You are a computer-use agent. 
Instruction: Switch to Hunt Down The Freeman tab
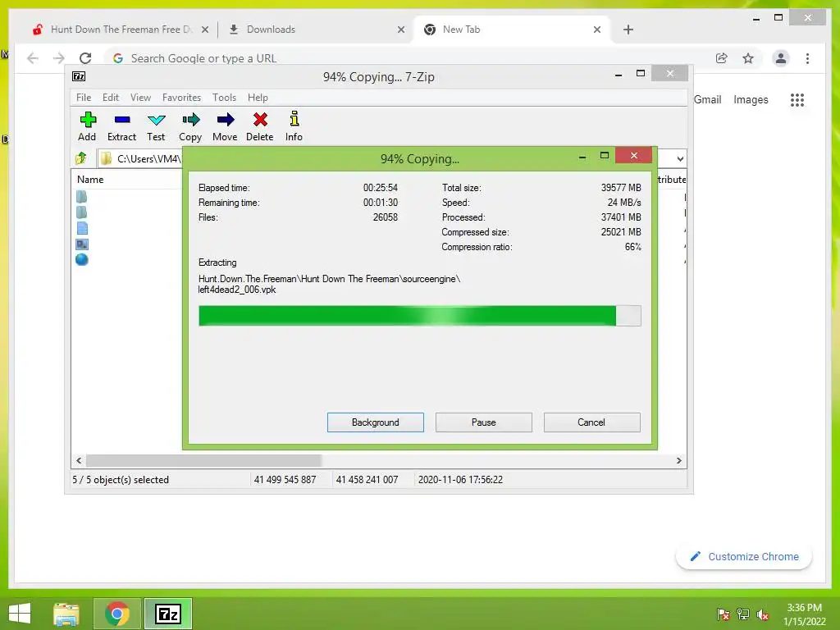pos(121,30)
